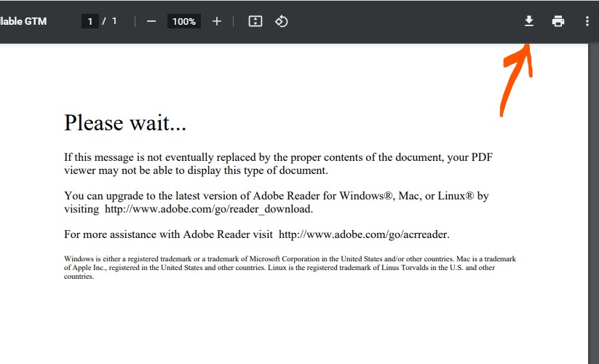Click the "Please wait..." heading

pyautogui.click(x=125, y=122)
